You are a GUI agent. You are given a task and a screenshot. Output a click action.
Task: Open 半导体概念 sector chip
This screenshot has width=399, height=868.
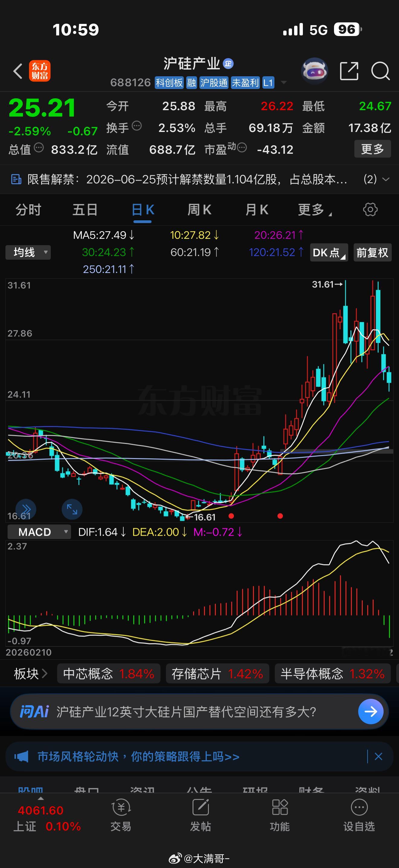pyautogui.click(x=332, y=674)
